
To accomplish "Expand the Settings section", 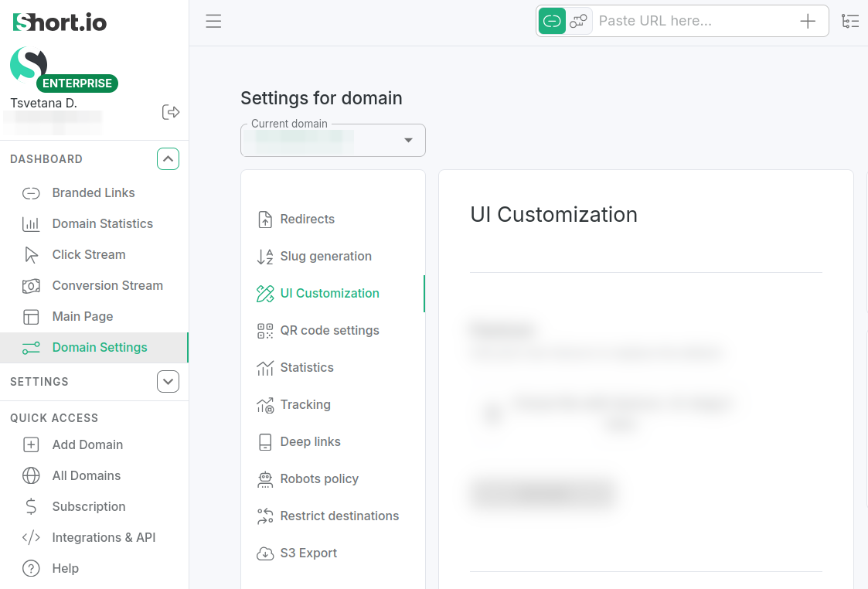I will (168, 382).
